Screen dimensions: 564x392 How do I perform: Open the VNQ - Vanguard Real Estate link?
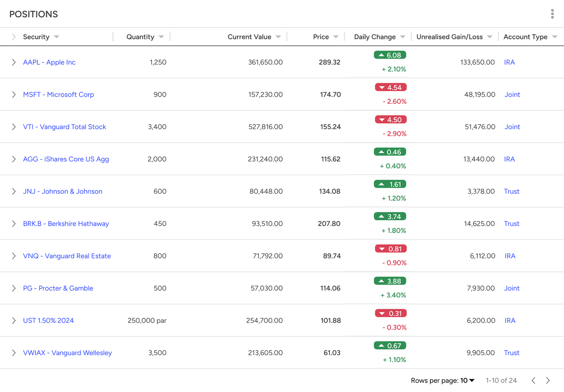click(x=67, y=256)
